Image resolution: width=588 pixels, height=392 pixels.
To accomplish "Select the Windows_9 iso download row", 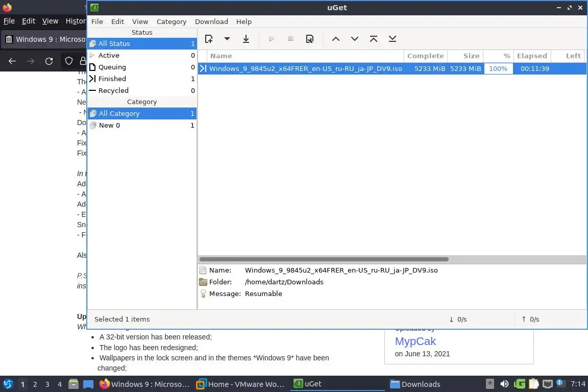I will [392, 68].
